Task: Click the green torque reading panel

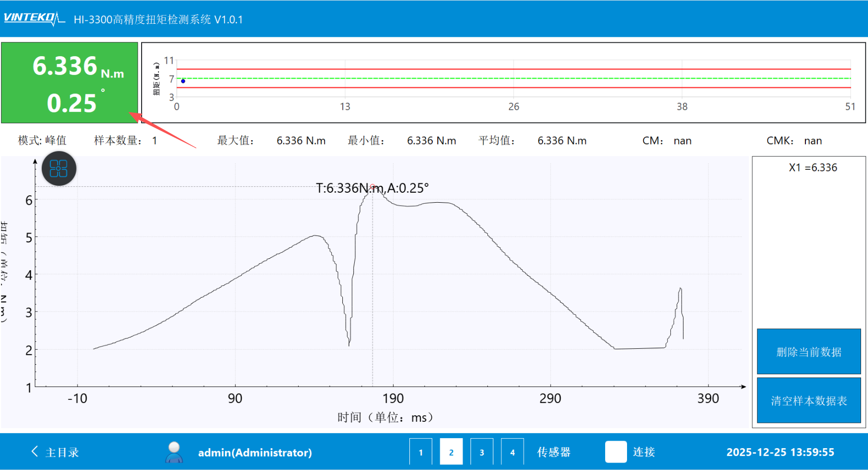Action: point(70,82)
